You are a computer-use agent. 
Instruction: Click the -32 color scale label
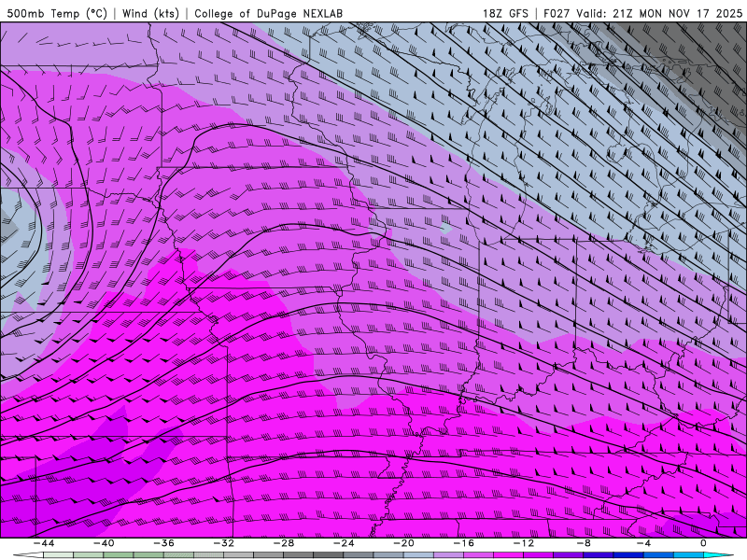click(x=224, y=543)
